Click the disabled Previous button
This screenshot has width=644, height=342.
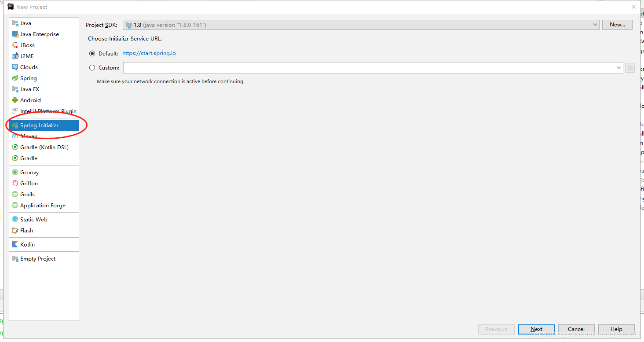point(496,329)
